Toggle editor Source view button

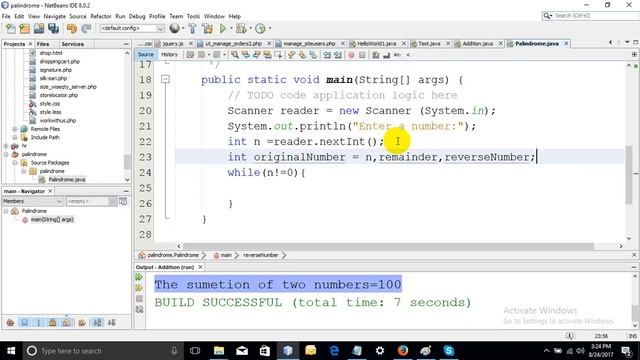(146, 55)
